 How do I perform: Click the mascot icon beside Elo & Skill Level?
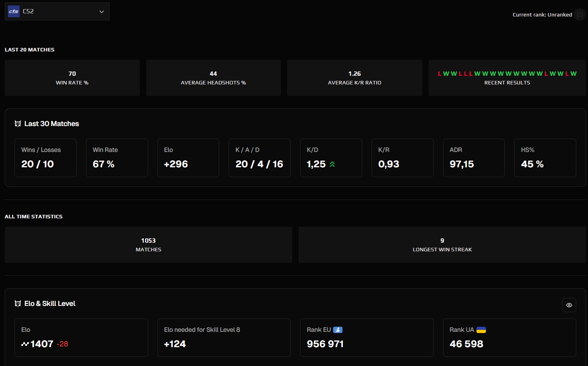tap(17, 303)
